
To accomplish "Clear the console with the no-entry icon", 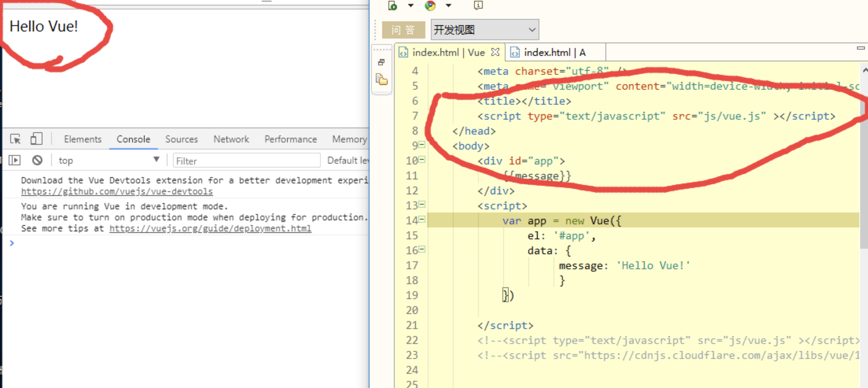I will [x=37, y=160].
